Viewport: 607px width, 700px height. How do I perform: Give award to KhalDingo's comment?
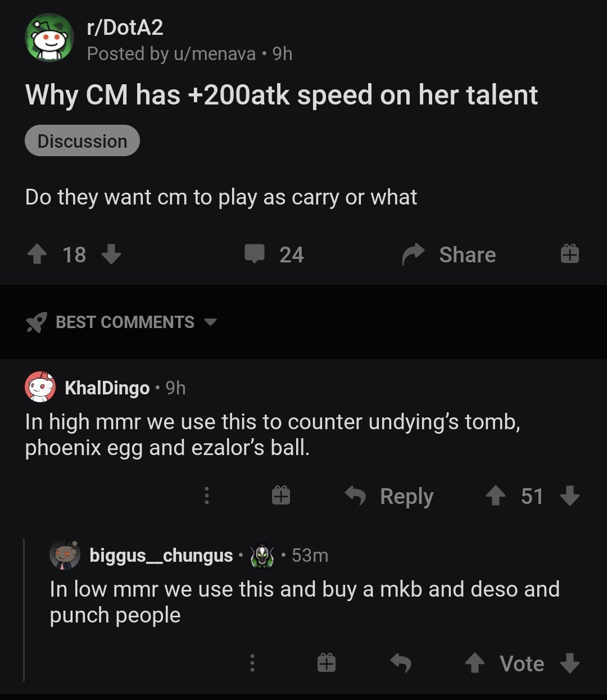click(x=281, y=495)
